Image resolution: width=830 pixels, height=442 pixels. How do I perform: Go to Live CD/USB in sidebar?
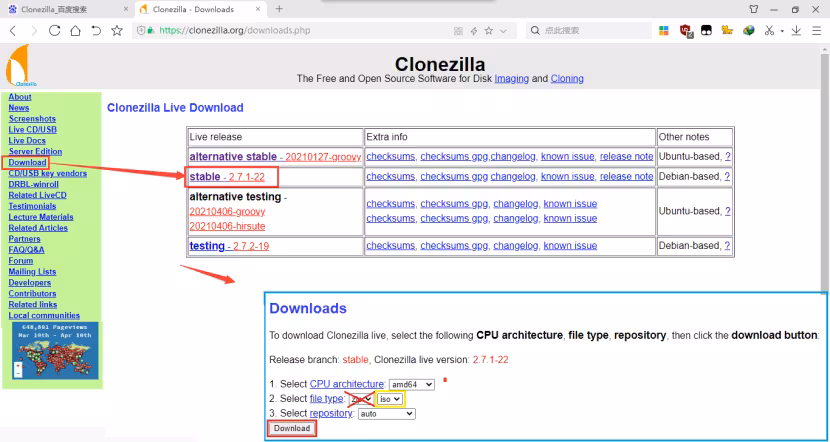[x=32, y=130]
